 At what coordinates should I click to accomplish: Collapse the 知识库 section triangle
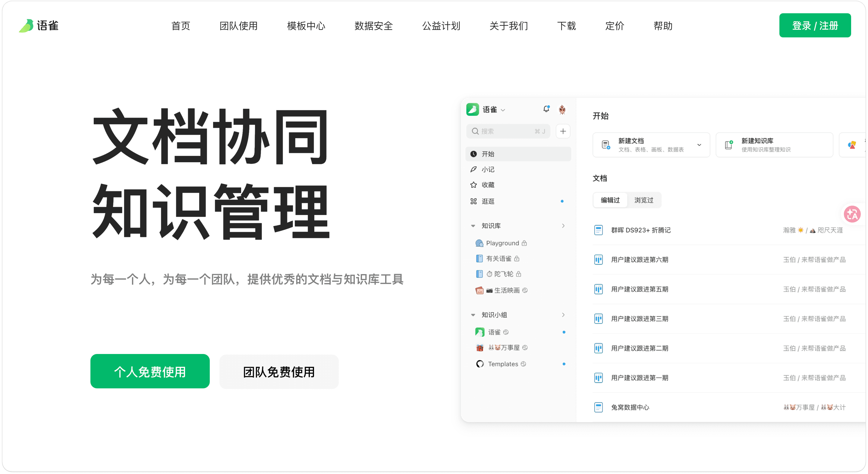coord(473,226)
